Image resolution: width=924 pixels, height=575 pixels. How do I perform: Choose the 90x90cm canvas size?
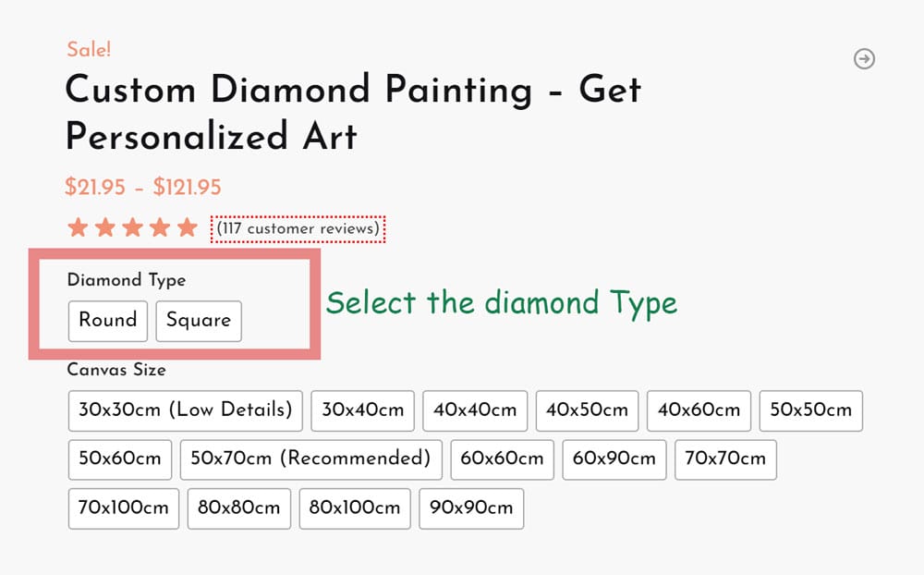tap(471, 508)
